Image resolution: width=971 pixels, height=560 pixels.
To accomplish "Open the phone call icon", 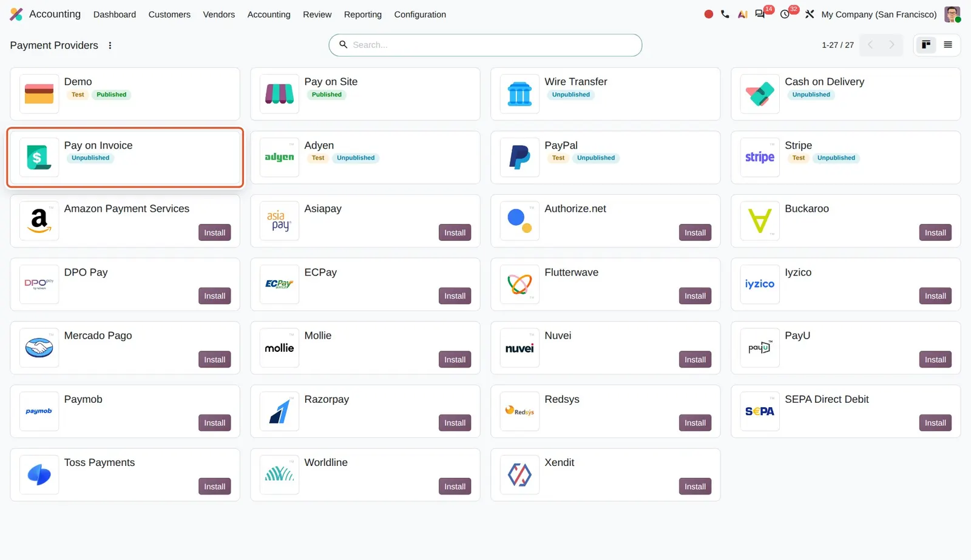I will [725, 14].
